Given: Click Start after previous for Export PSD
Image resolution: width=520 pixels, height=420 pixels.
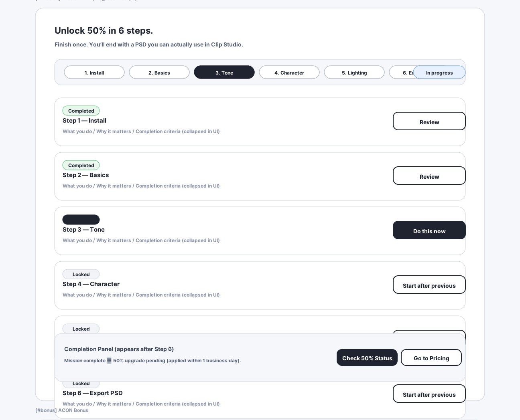Looking at the screenshot, I should tap(429, 394).
